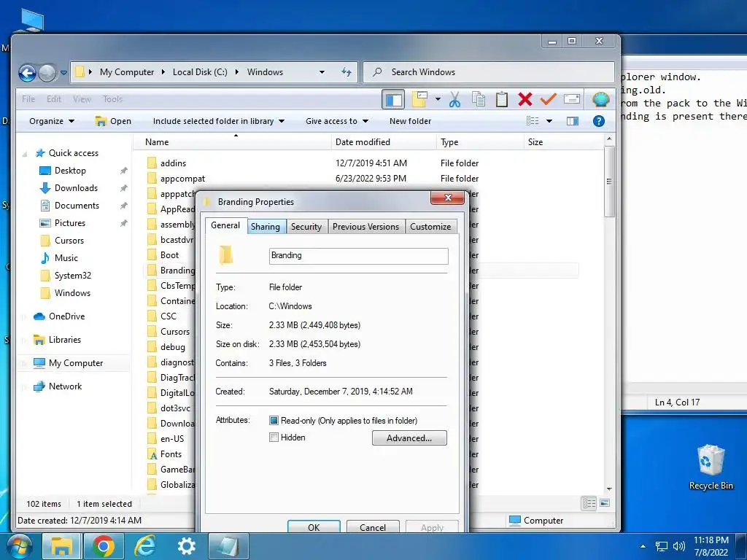The height and width of the screenshot is (560, 747).
Task: Expand Include selected folder in library
Action: tap(219, 121)
